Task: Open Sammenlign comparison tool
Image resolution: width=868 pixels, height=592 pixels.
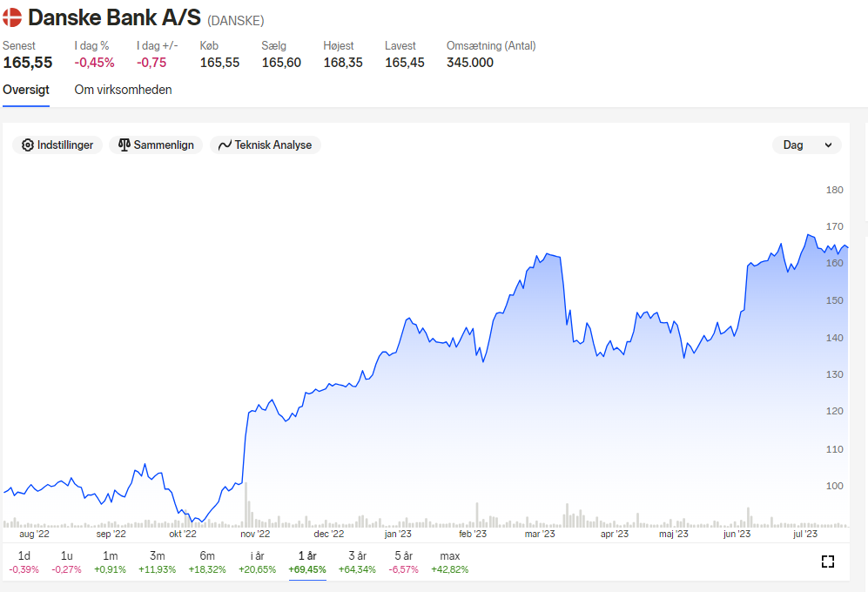Action: [156, 145]
